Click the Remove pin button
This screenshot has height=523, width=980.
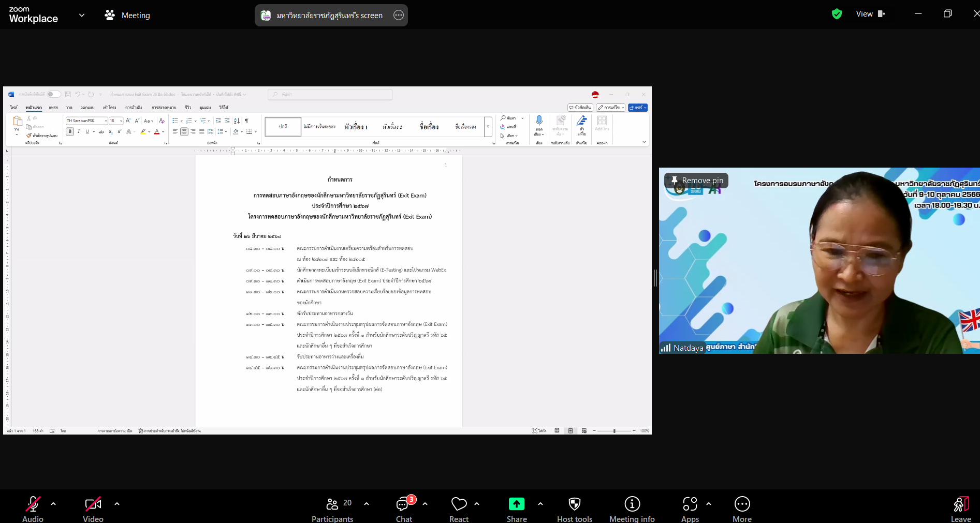coord(697,181)
